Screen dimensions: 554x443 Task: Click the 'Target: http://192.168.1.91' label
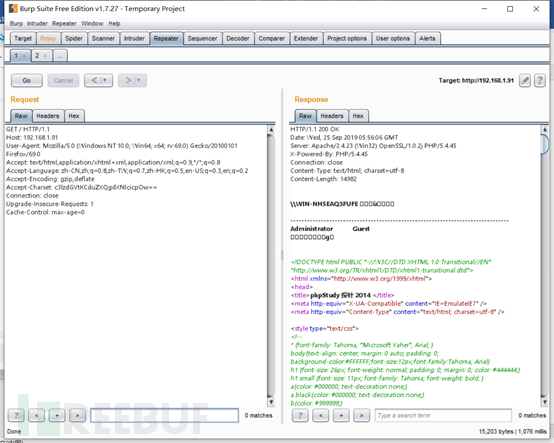click(476, 81)
